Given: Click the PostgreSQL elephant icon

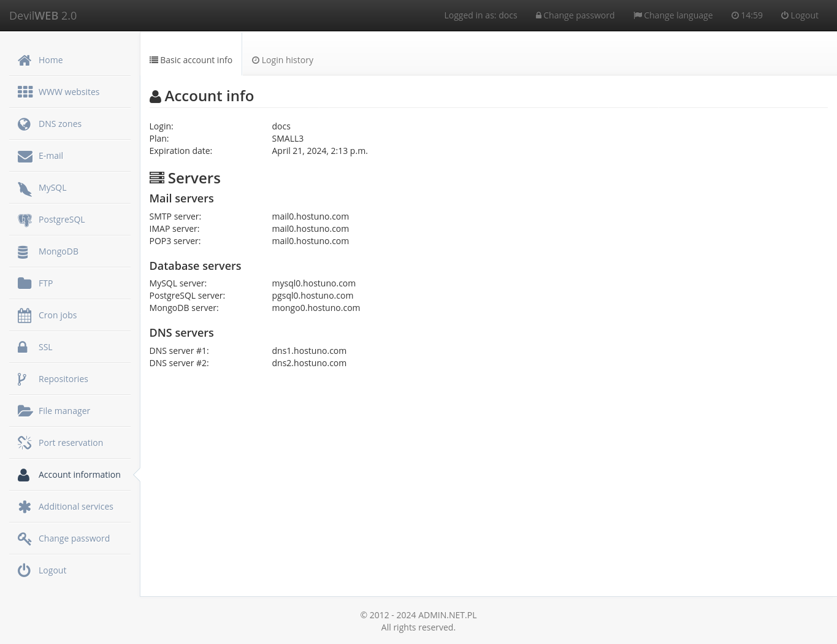Looking at the screenshot, I should click(x=25, y=220).
